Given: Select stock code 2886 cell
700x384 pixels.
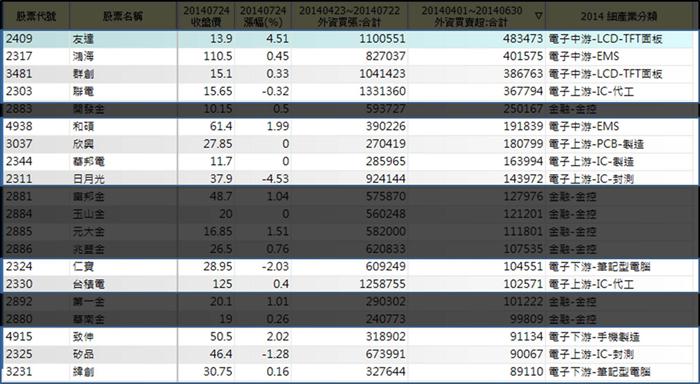Looking at the screenshot, I should click(x=19, y=249).
